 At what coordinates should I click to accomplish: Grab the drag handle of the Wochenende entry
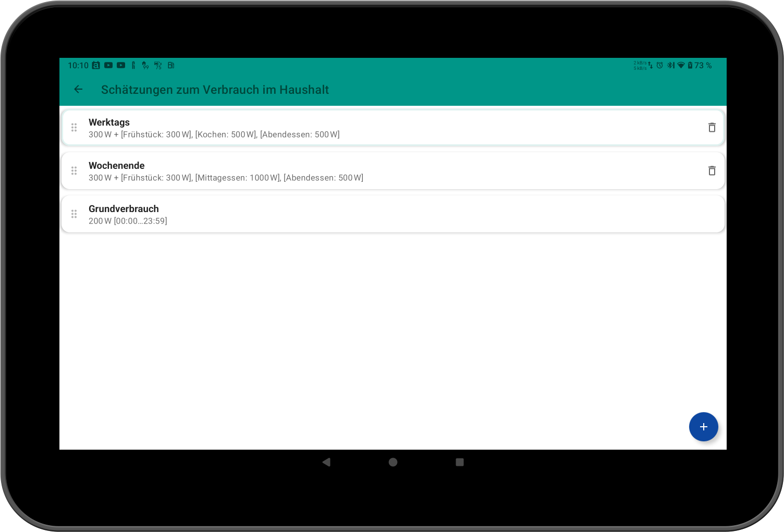pos(74,170)
